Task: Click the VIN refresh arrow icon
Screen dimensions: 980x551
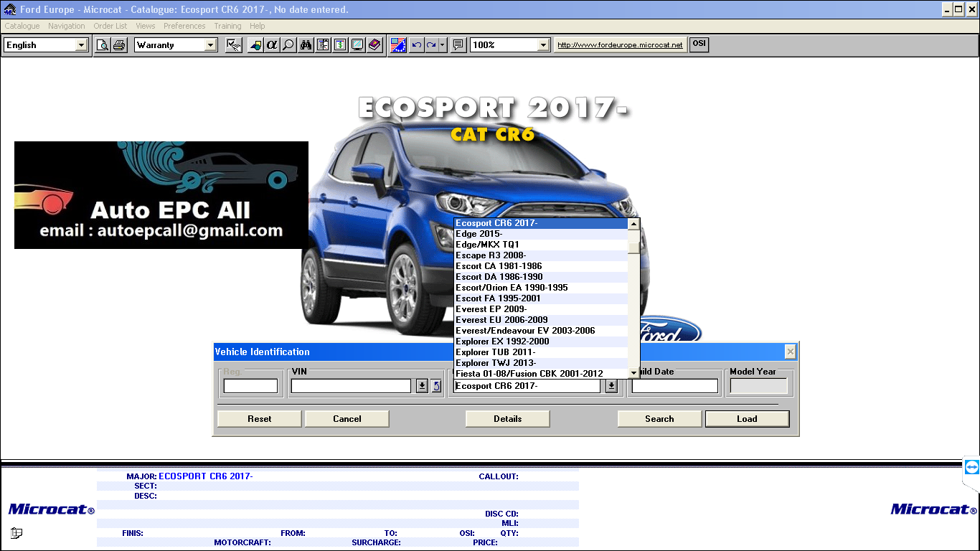Action: (436, 386)
